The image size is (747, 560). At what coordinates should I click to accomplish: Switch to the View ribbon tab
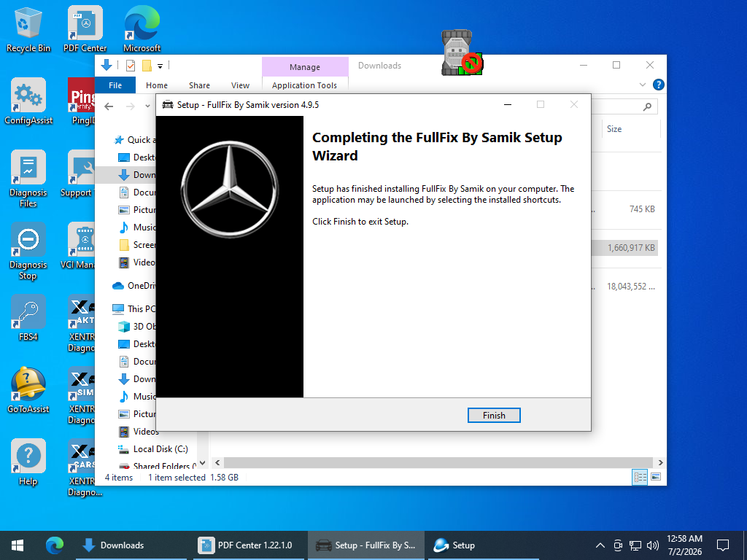click(240, 85)
